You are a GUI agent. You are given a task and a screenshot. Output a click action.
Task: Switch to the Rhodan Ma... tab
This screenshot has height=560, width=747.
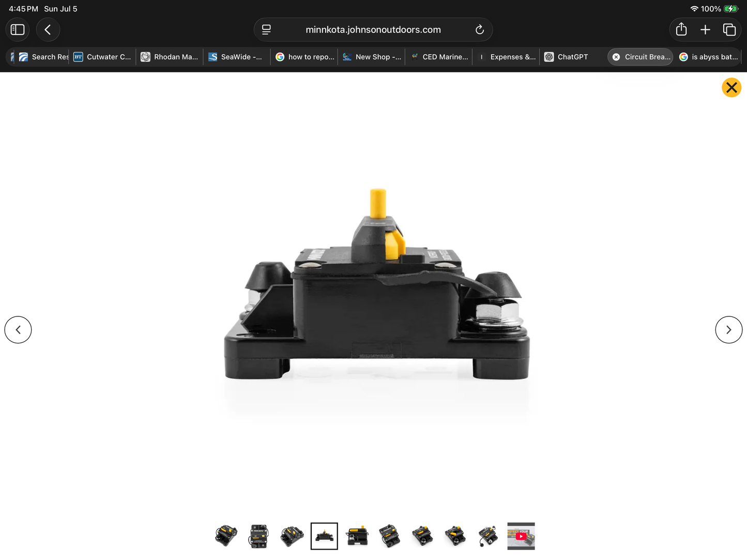pos(170,57)
